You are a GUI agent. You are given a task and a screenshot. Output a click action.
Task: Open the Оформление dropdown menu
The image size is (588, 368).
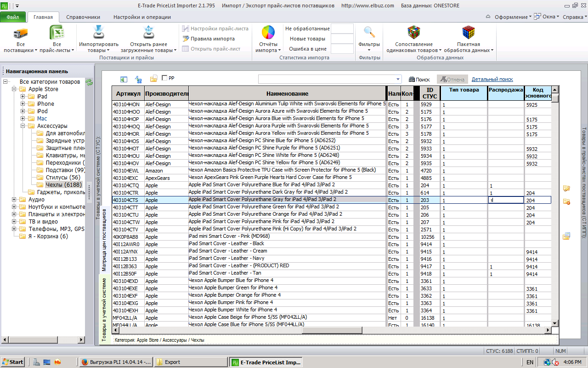click(x=513, y=17)
